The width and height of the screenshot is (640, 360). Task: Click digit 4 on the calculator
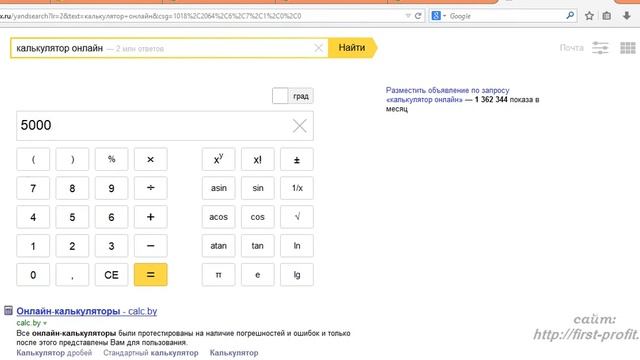pyautogui.click(x=33, y=217)
